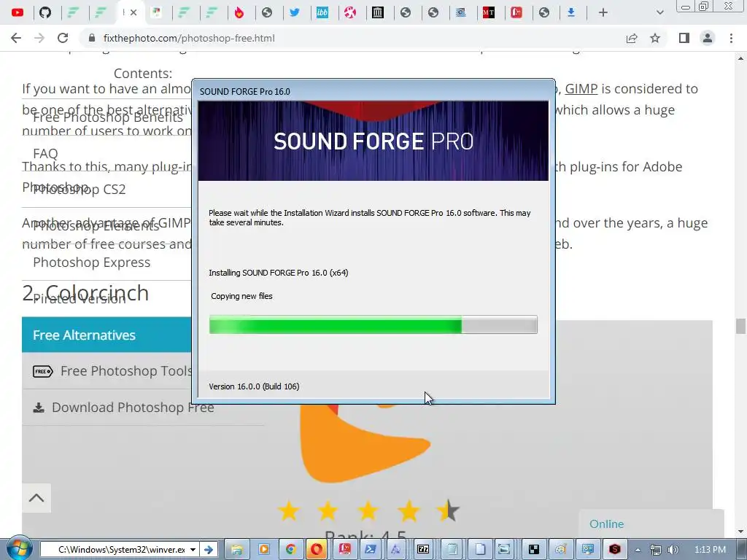Open PowerShell from the taskbar
This screenshot has height=560, width=747.
(x=370, y=550)
